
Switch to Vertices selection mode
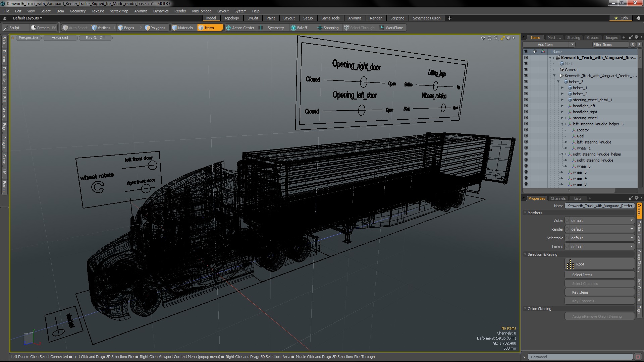pos(103,28)
